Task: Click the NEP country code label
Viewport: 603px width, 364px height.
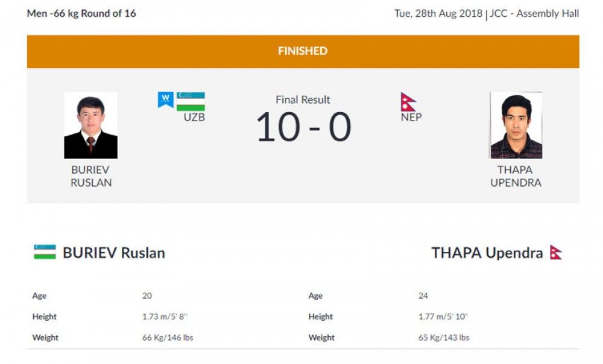Action: coord(411,117)
